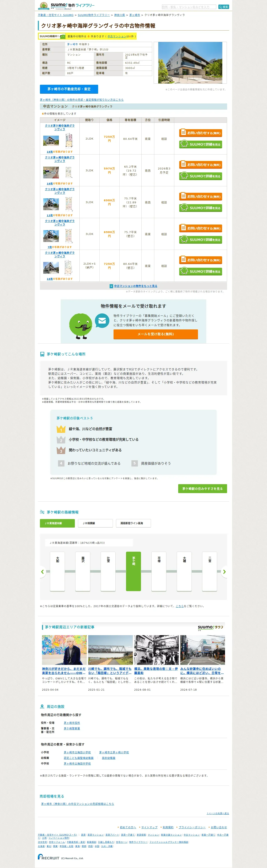The height and width of the screenshot is (868, 267).
Task: Click the mail envelope icon in speech bubble
Action: [x=102, y=320]
